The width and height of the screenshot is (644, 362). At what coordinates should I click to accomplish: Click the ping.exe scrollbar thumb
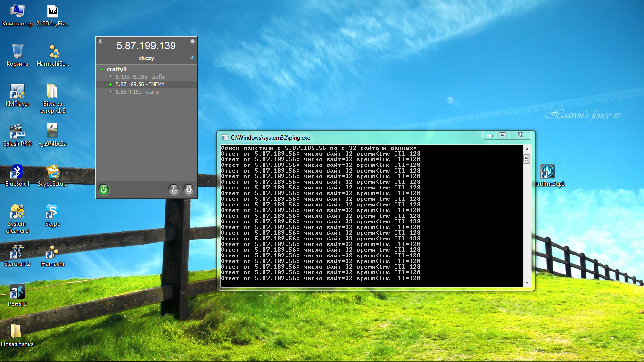(527, 158)
